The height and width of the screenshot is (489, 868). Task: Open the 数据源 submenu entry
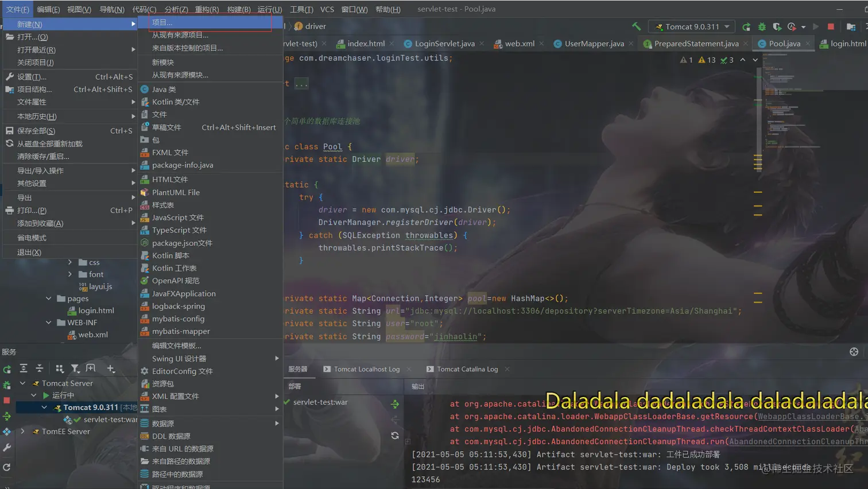210,423
